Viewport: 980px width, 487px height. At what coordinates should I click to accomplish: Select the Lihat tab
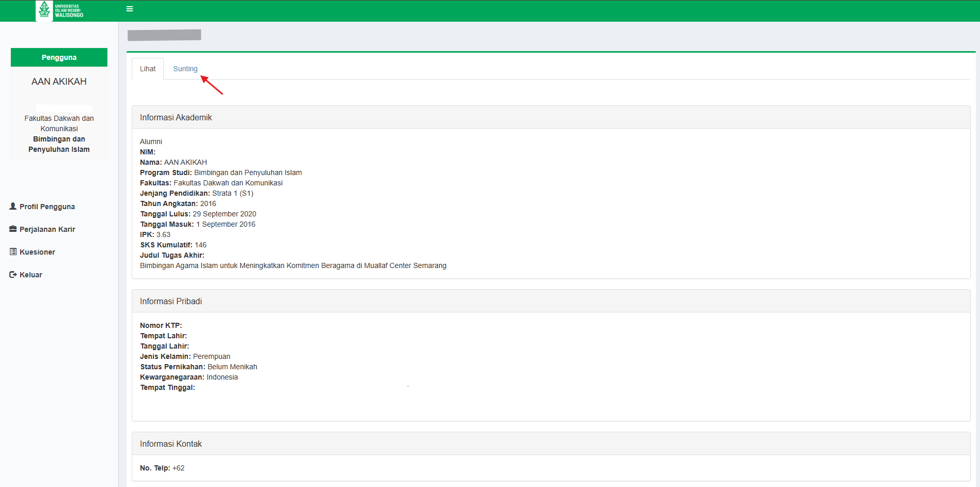click(148, 69)
